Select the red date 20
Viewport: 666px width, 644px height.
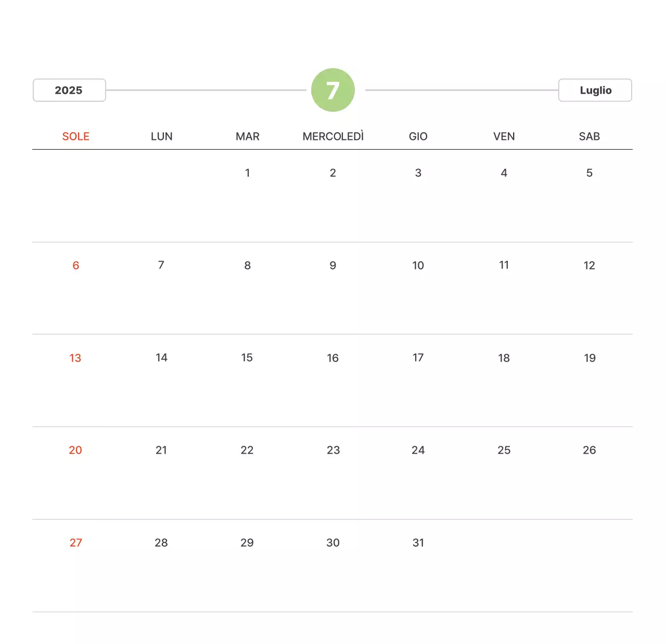75,450
